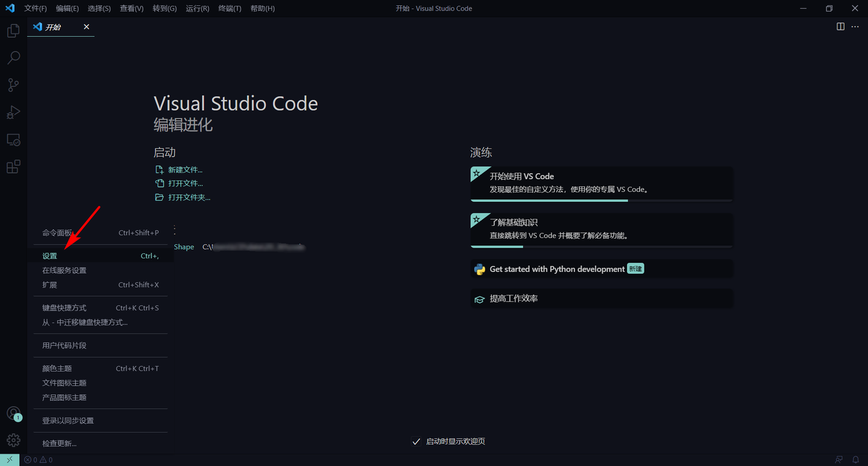
Task: Click the new file icon beside 新建文件
Action: 159,170
